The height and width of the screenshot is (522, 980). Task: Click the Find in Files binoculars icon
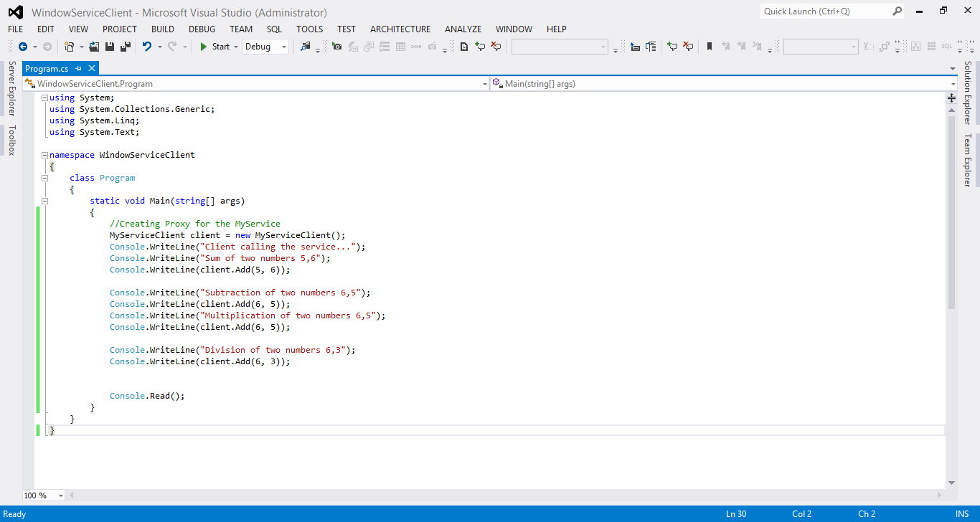click(305, 47)
